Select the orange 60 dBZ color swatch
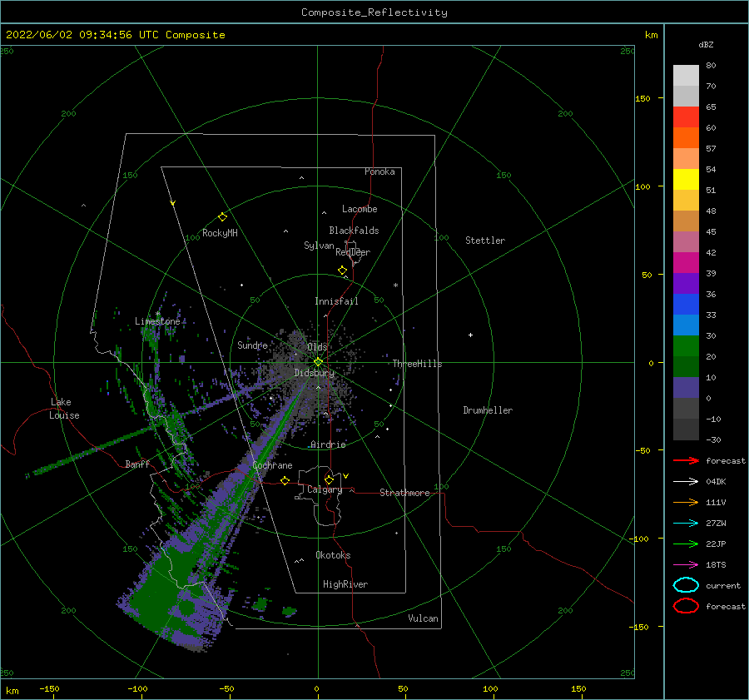The height and width of the screenshot is (700, 749). point(686,137)
